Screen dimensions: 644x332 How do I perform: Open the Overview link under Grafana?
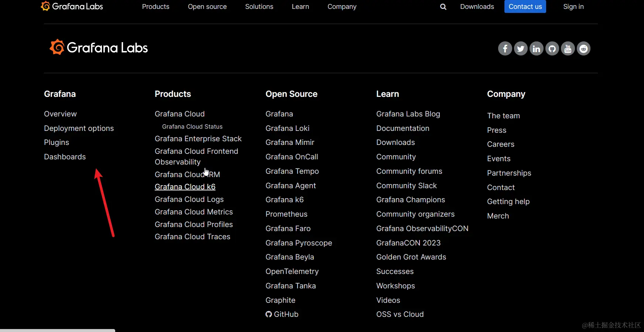coord(60,114)
